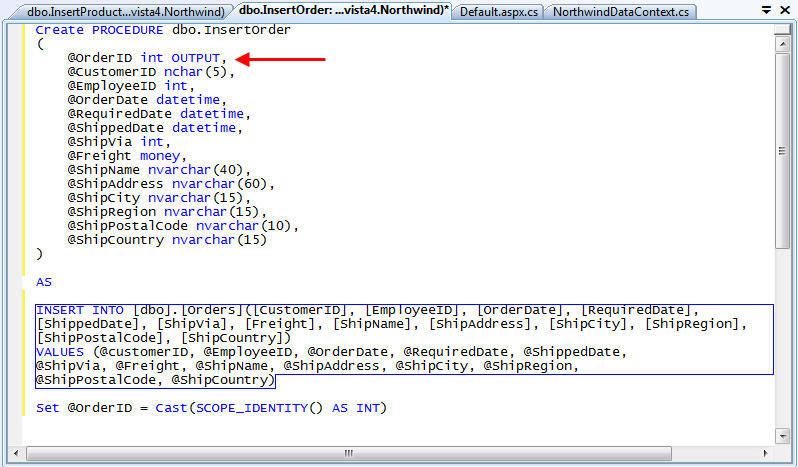Click the 'AS' keyword line
The image size is (798, 467).
tap(44, 282)
